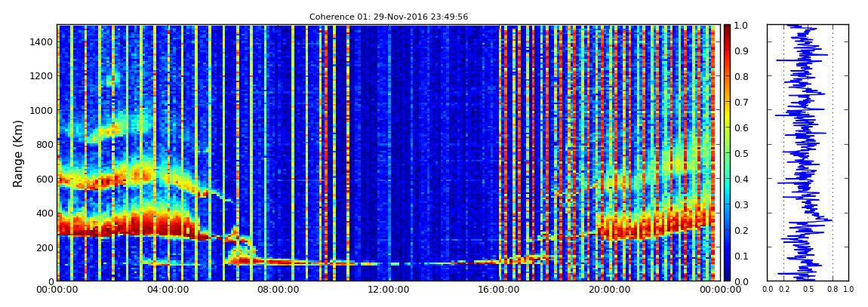Click the profile plot 0.2 axis label
This screenshot has height=307, width=868.
784,290
